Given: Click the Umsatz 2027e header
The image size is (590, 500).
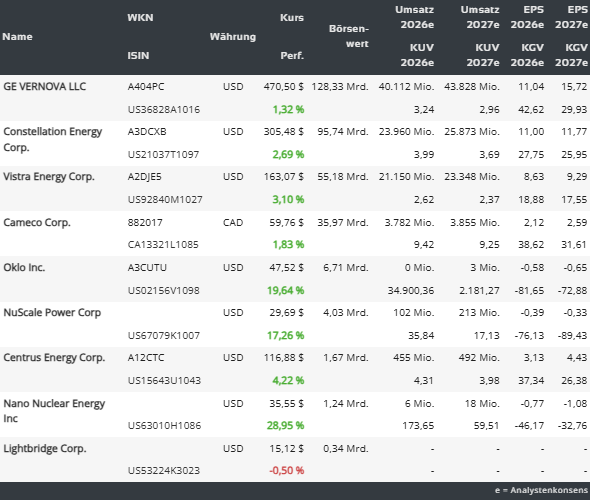Looking at the screenshot, I should point(480,17).
